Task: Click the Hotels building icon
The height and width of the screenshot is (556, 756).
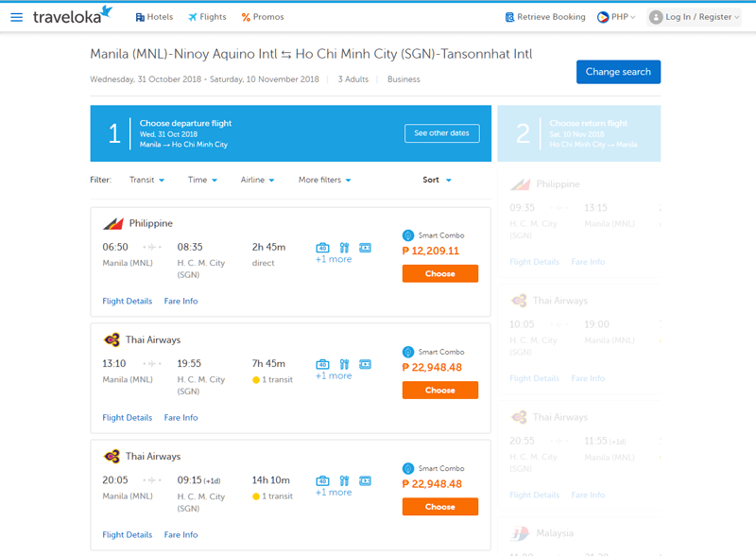Action: coord(140,17)
